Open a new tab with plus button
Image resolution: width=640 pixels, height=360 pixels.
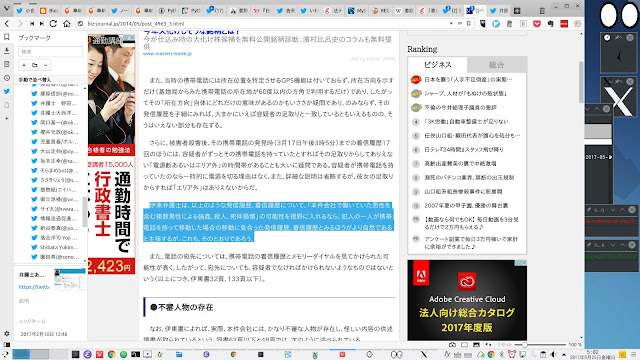(517, 11)
